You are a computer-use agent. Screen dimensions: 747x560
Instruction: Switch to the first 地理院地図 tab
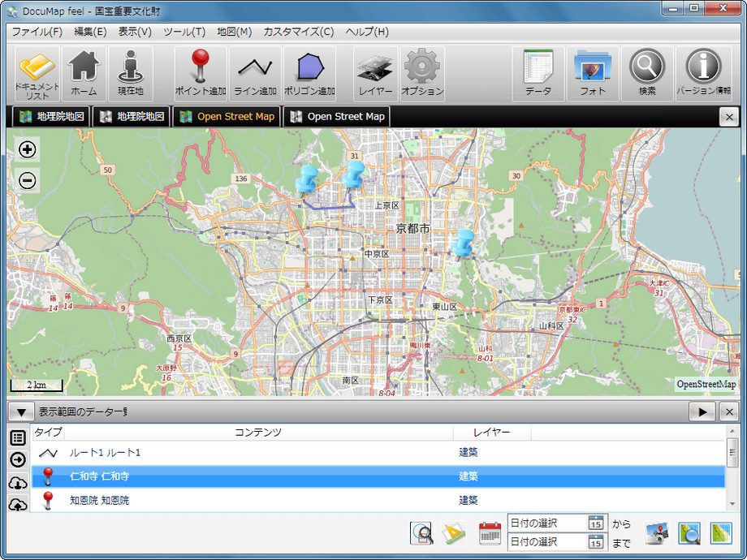tap(51, 117)
